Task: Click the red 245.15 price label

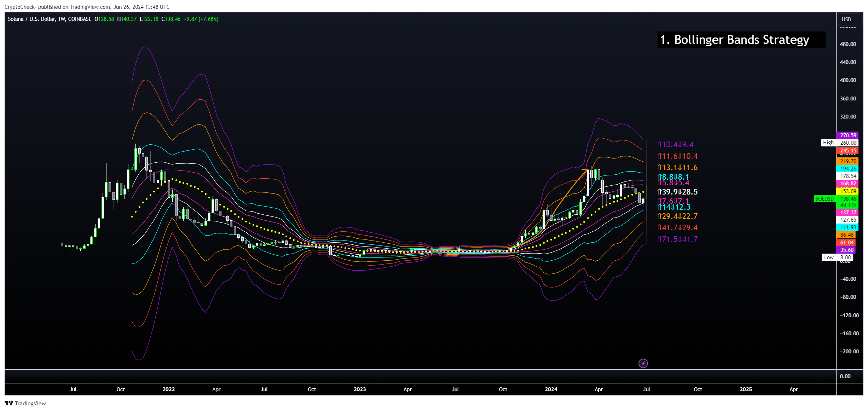Action: (848, 151)
